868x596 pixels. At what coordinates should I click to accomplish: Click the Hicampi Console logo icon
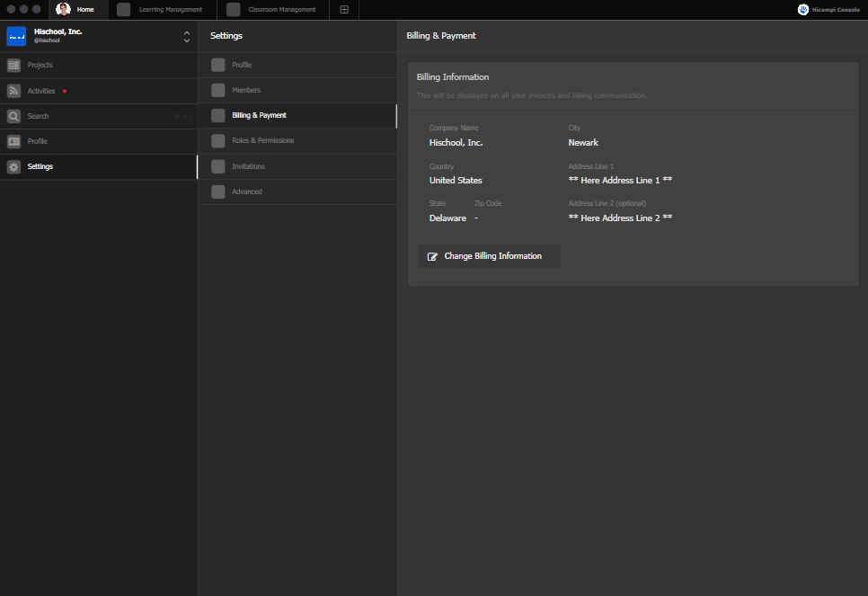[803, 10]
